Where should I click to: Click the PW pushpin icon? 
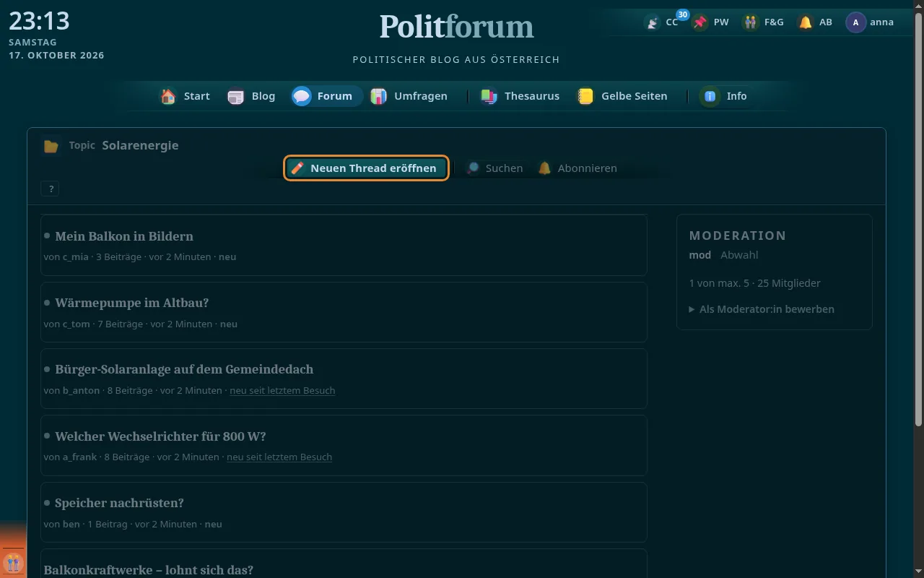(699, 22)
